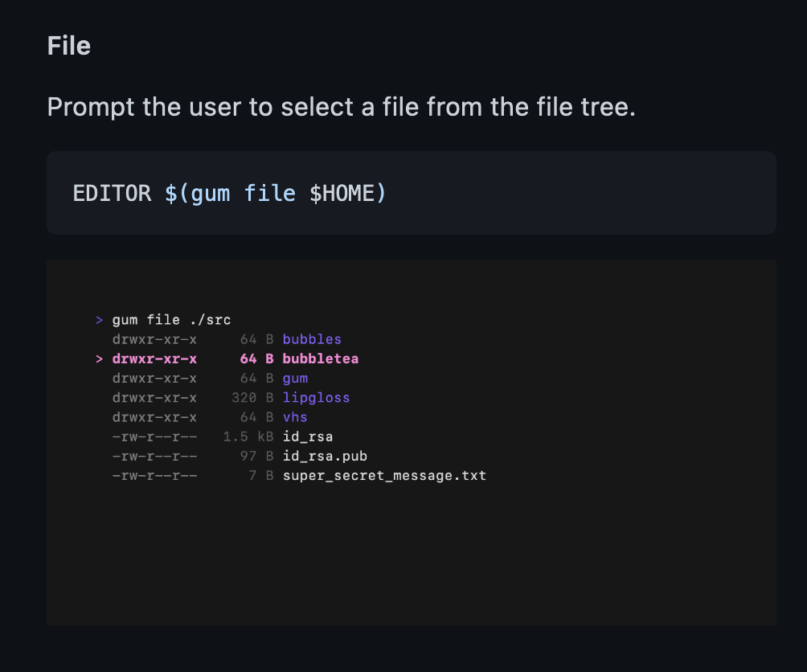807x672 pixels.
Task: Select super_secret_message.txt file
Action: coord(384,475)
